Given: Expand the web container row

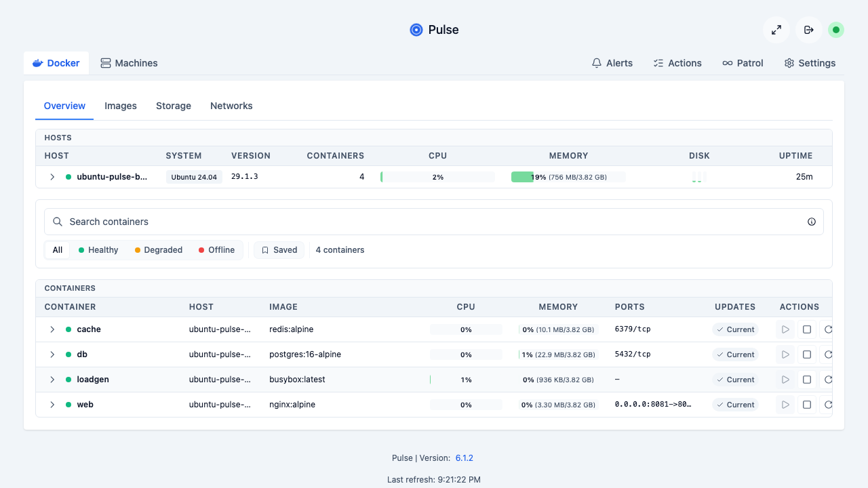Looking at the screenshot, I should click(52, 405).
